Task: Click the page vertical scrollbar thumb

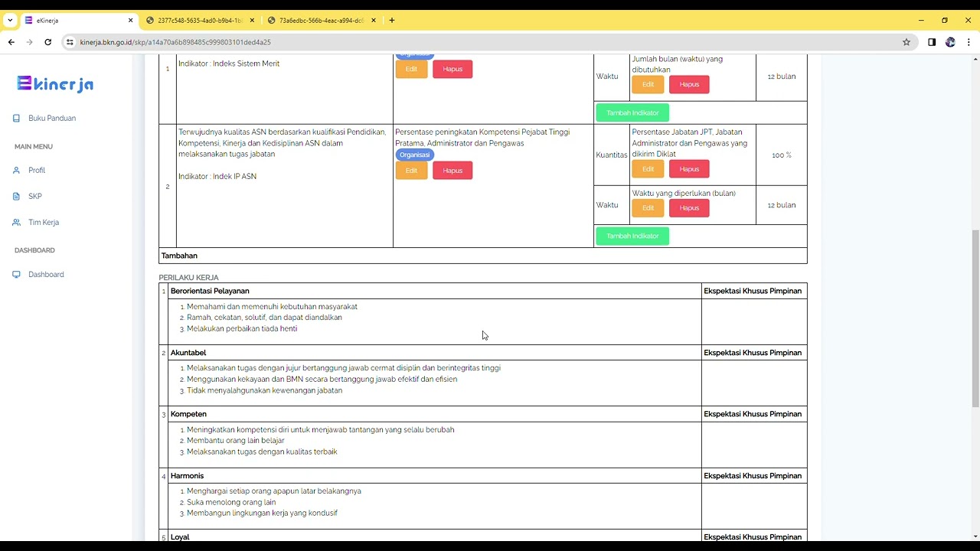Action: pos(975,319)
